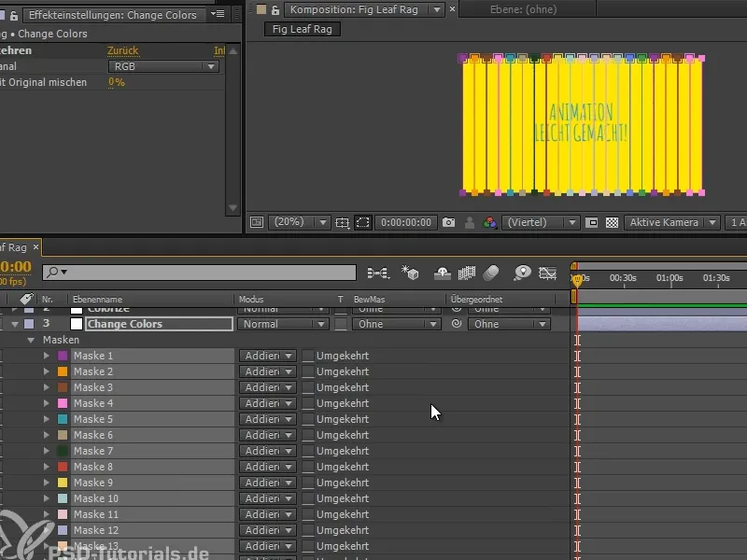The width and height of the screenshot is (747, 560).
Task: Select the Komposition: Fig Leaf Rag tab
Action: [354, 9]
